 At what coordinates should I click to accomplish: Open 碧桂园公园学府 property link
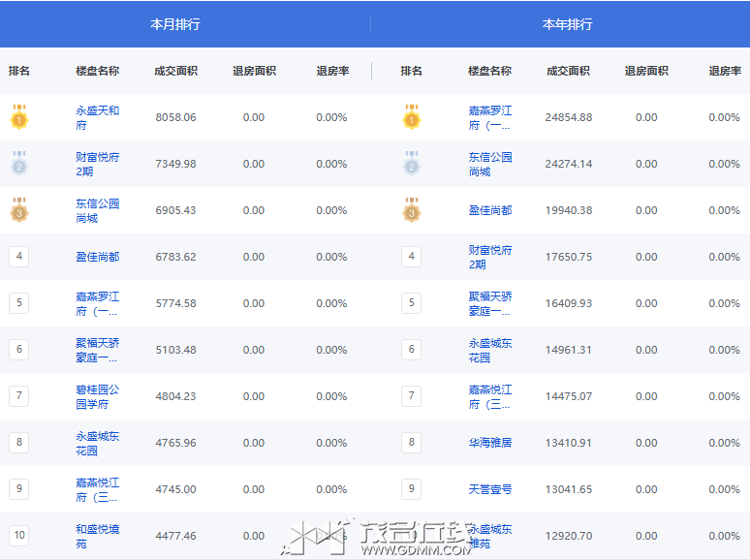coord(97,396)
